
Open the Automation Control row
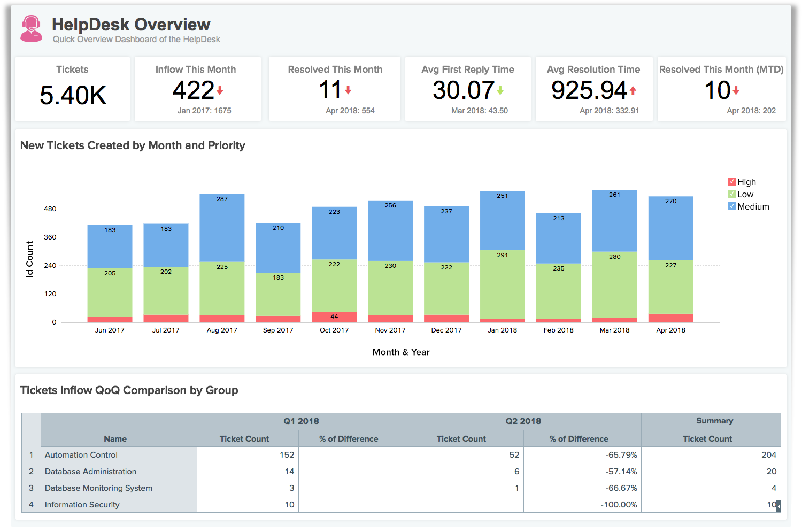pos(81,455)
